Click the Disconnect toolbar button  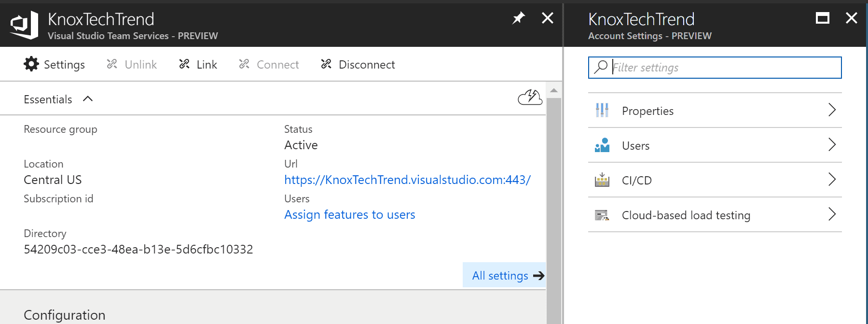358,64
